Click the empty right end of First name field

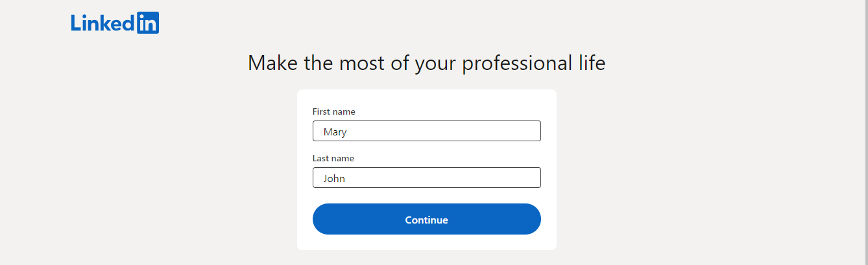(506, 131)
